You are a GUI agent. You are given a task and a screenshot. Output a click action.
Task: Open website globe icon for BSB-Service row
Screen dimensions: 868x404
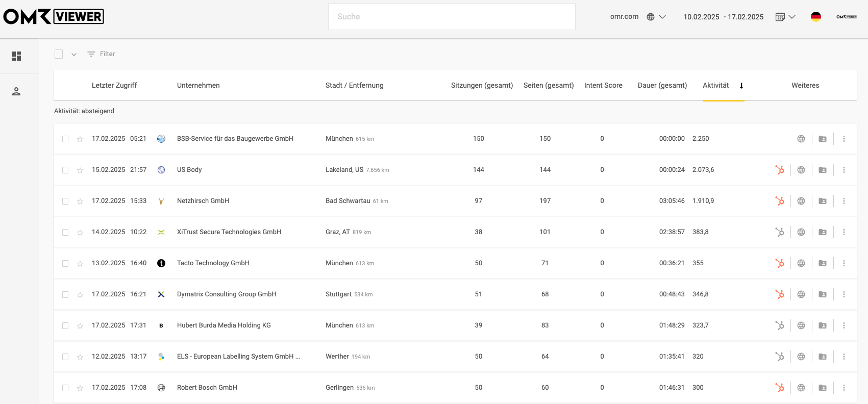(x=801, y=139)
